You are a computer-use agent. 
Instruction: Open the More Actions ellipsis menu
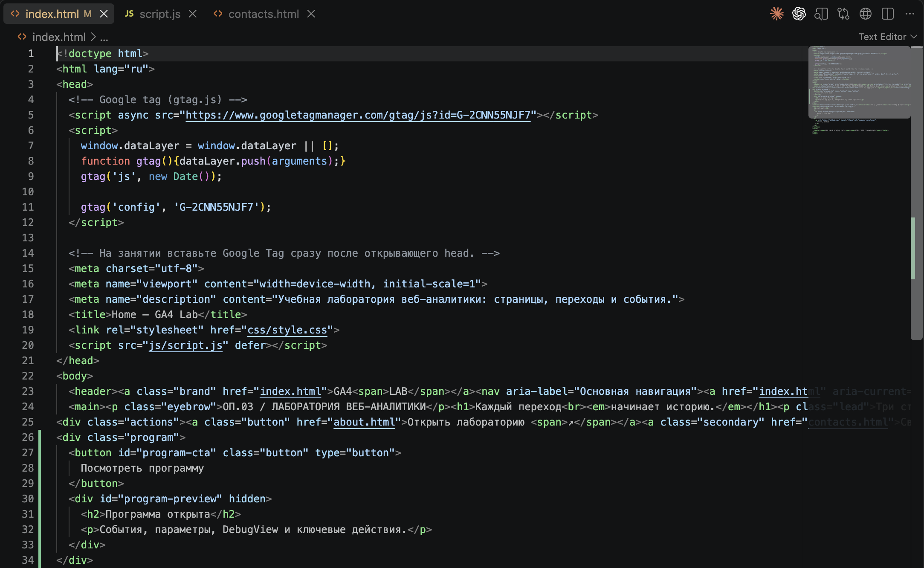[910, 14]
